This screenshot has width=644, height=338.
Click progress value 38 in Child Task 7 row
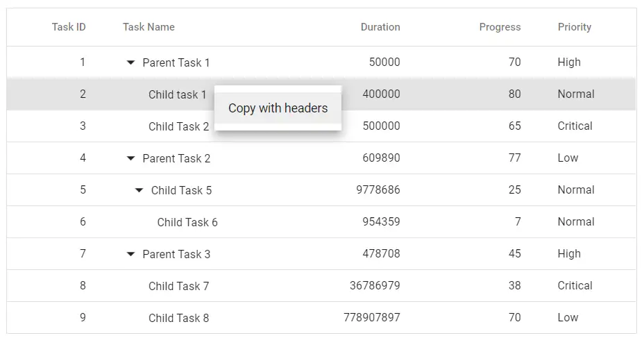point(515,286)
